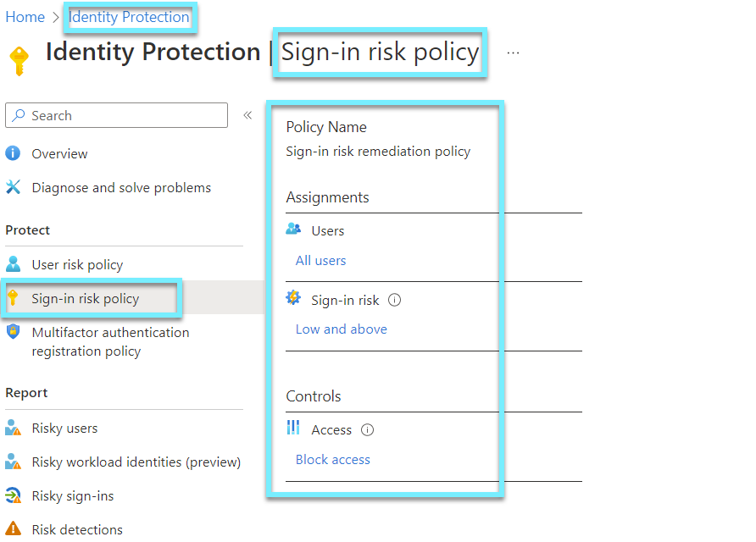Expand the Home breadcrumb navigation
This screenshot has width=756, height=542.
tap(25, 16)
